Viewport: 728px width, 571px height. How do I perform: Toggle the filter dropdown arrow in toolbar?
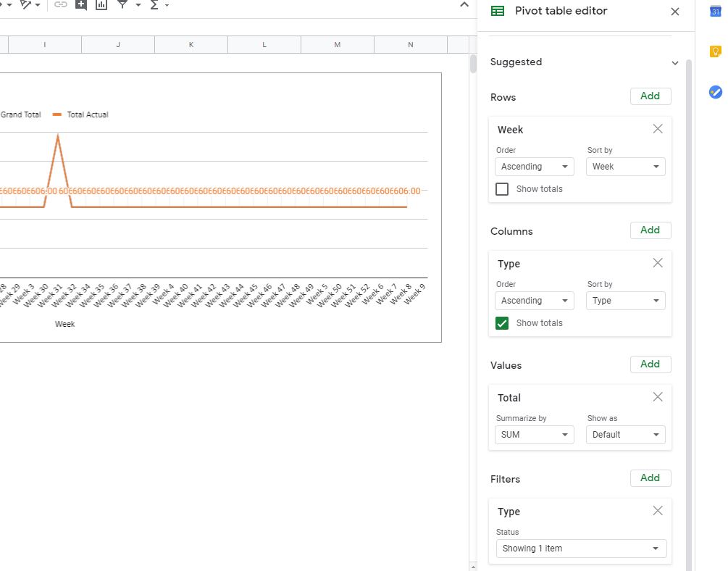point(138,5)
